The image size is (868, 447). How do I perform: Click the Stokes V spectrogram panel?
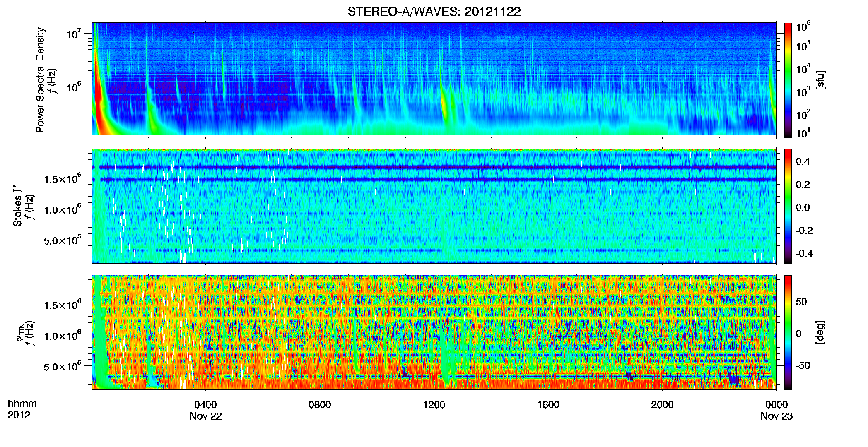pyautogui.click(x=434, y=206)
